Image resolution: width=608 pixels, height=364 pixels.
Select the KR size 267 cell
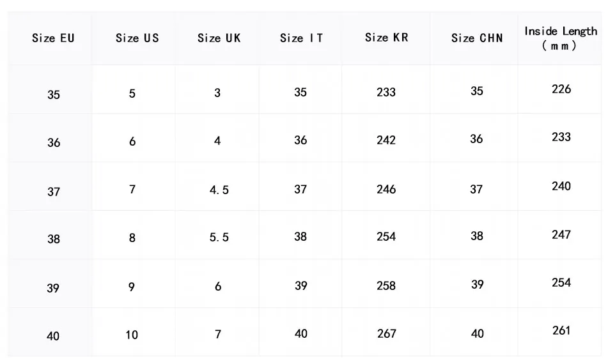tap(386, 333)
